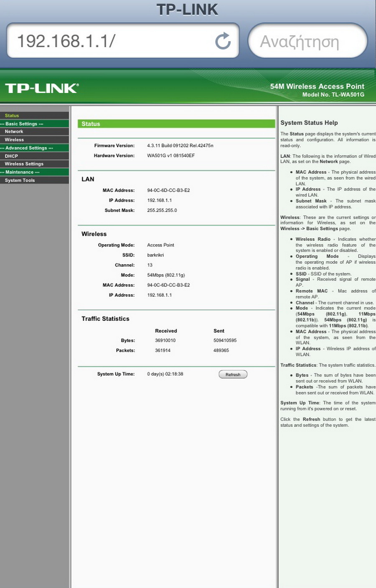Click the 54M Wireless Access Point title
Image resolution: width=376 pixels, height=588 pixels.
(317, 87)
